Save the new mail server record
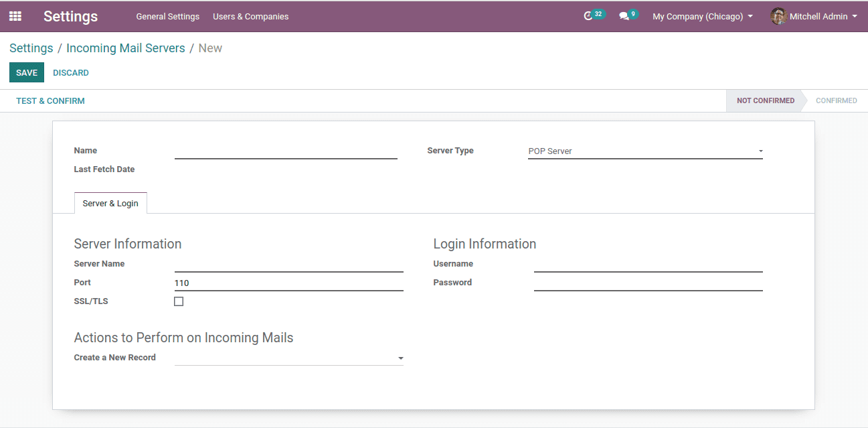The width and height of the screenshot is (868, 428). tap(27, 72)
